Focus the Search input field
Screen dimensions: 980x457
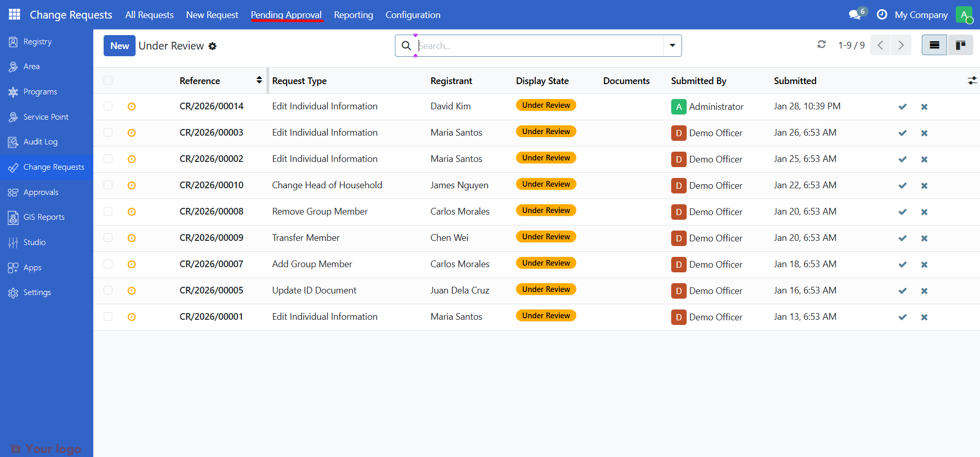539,45
